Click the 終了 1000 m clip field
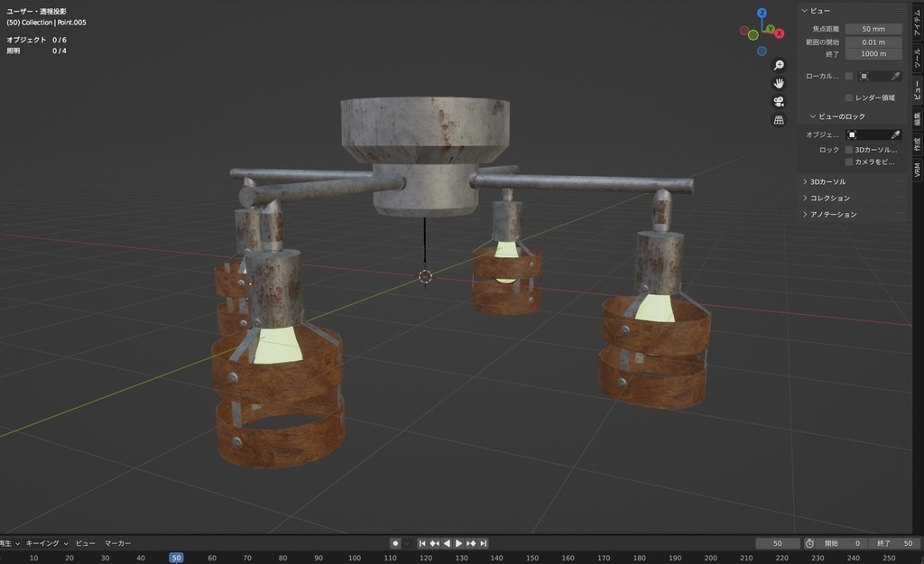 tap(873, 53)
